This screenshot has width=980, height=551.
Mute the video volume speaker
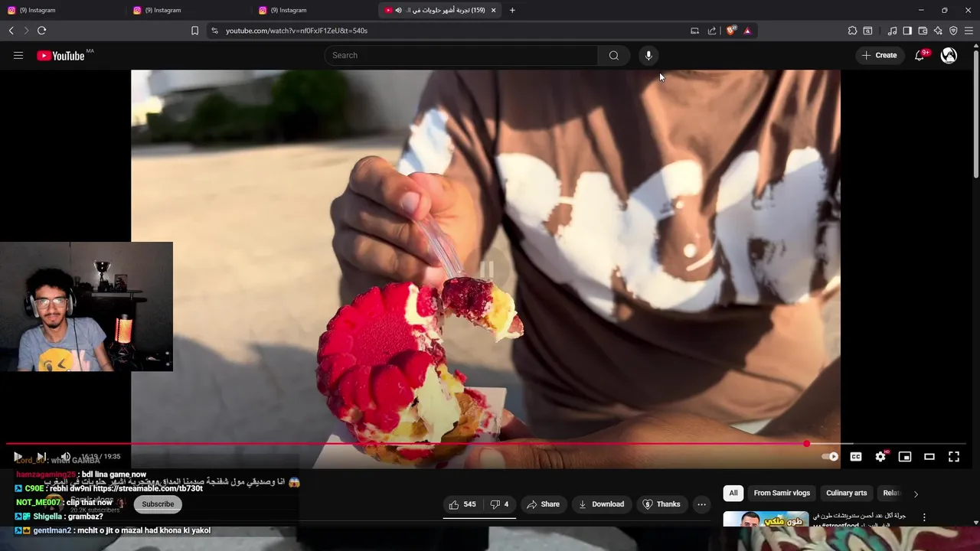pyautogui.click(x=66, y=457)
